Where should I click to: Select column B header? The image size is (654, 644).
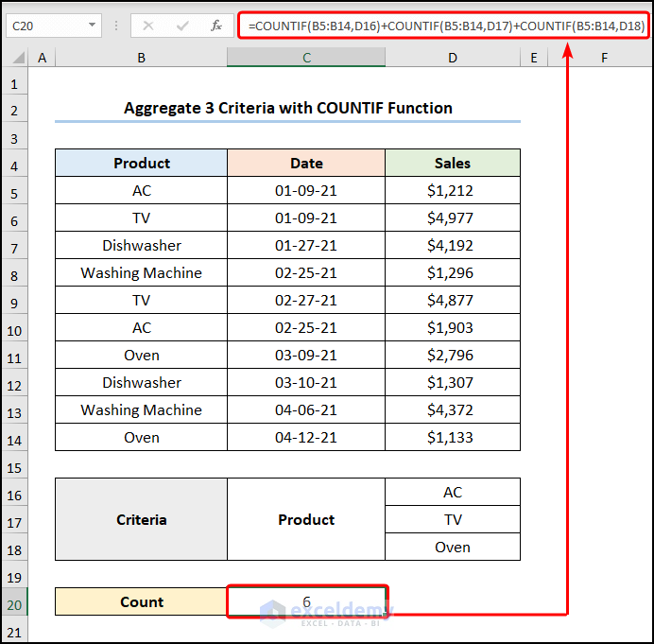[141, 57]
